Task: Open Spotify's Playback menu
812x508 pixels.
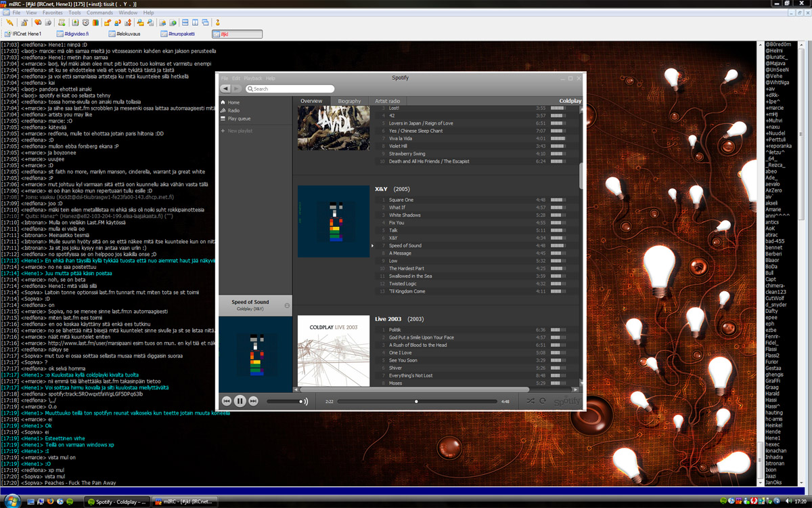Action: pyautogui.click(x=252, y=79)
